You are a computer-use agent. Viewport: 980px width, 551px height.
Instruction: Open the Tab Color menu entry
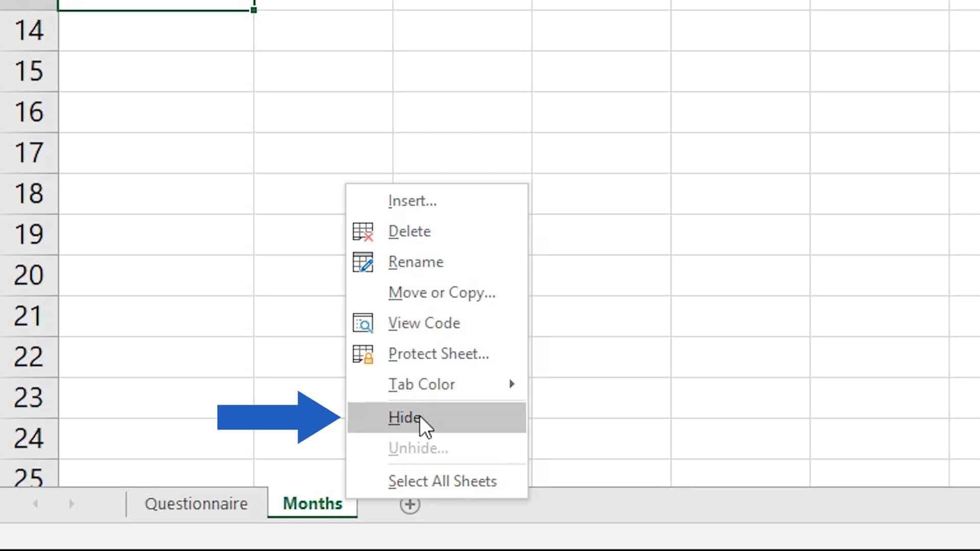(421, 384)
